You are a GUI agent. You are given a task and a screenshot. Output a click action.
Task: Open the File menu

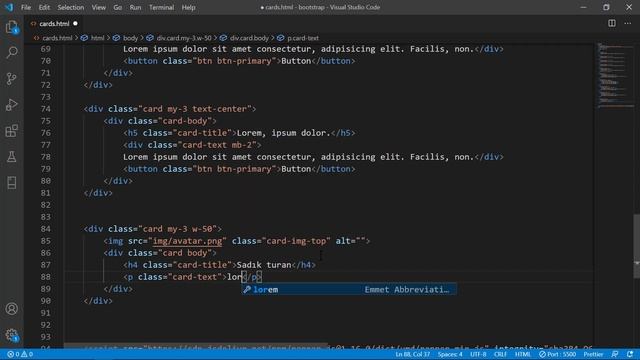[26, 7]
